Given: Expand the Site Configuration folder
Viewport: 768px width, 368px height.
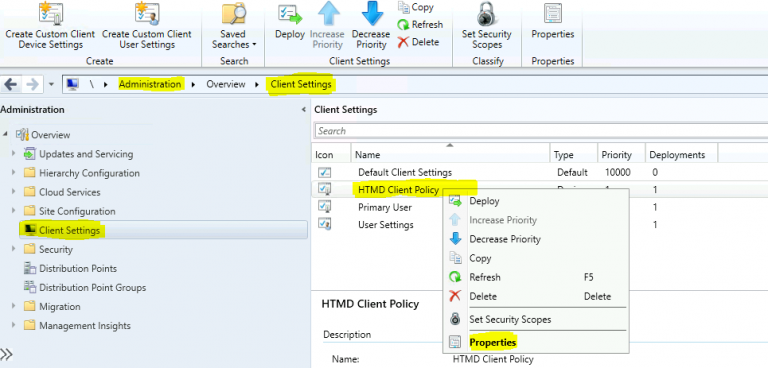Looking at the screenshot, I should [x=14, y=211].
